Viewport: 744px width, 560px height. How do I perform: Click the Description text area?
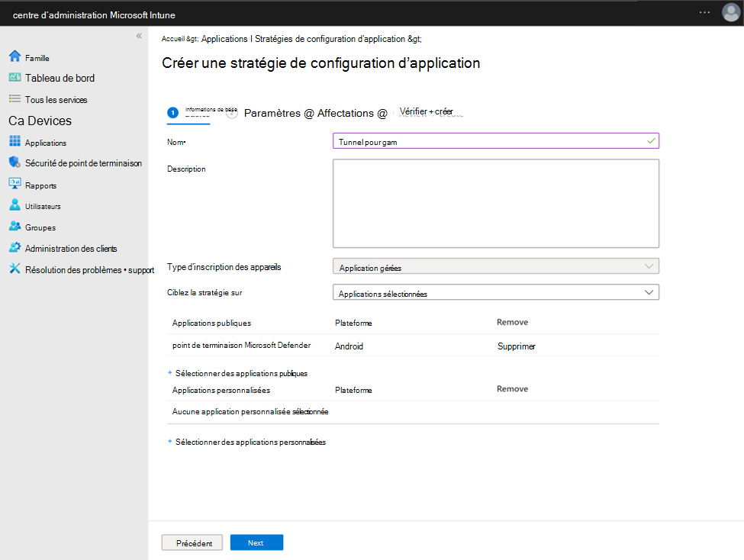(496, 204)
